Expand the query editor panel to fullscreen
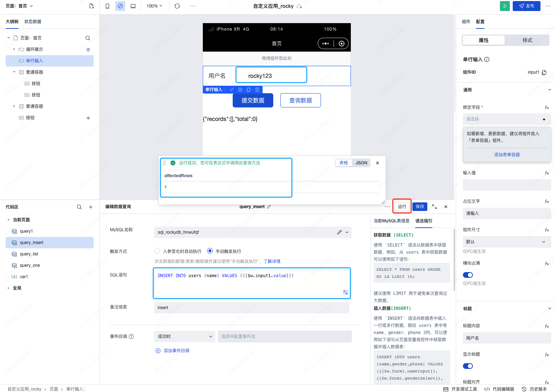This screenshot has height=392, width=554. (434, 207)
